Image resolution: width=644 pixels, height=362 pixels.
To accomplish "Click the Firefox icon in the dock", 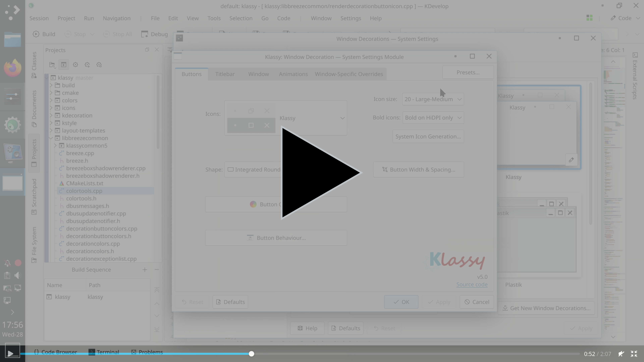I will [12, 68].
